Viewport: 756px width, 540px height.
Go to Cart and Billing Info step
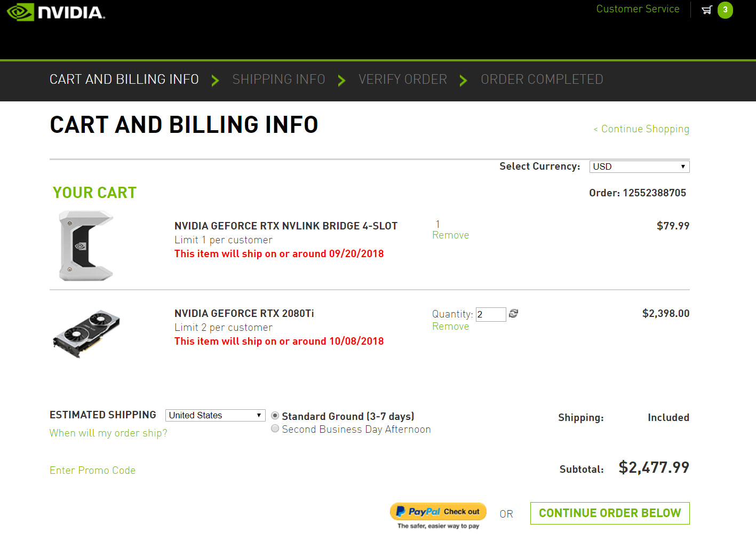pyautogui.click(x=124, y=80)
